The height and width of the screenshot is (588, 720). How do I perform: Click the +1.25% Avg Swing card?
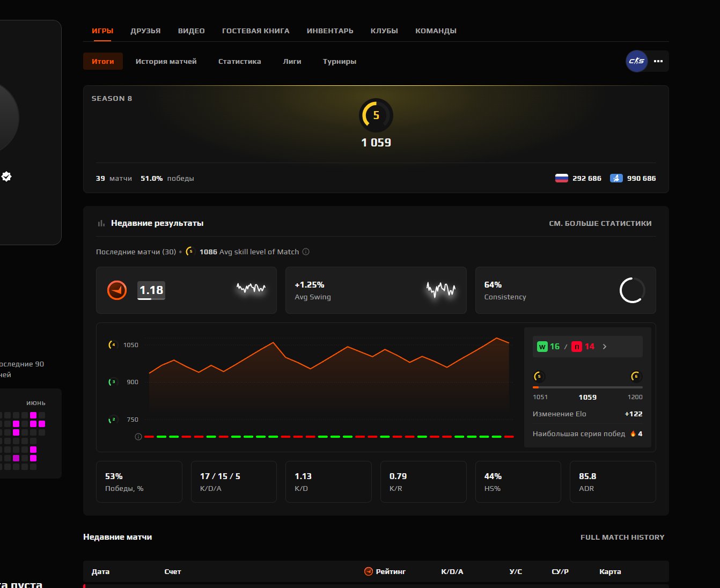point(376,290)
